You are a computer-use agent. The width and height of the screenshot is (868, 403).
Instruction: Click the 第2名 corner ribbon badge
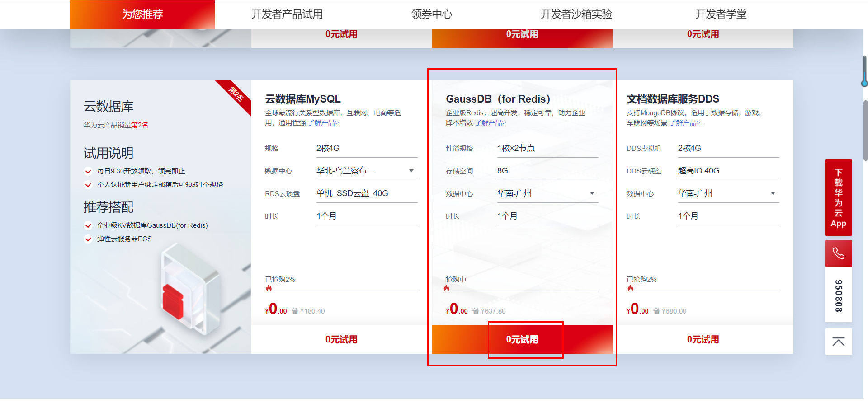236,94
